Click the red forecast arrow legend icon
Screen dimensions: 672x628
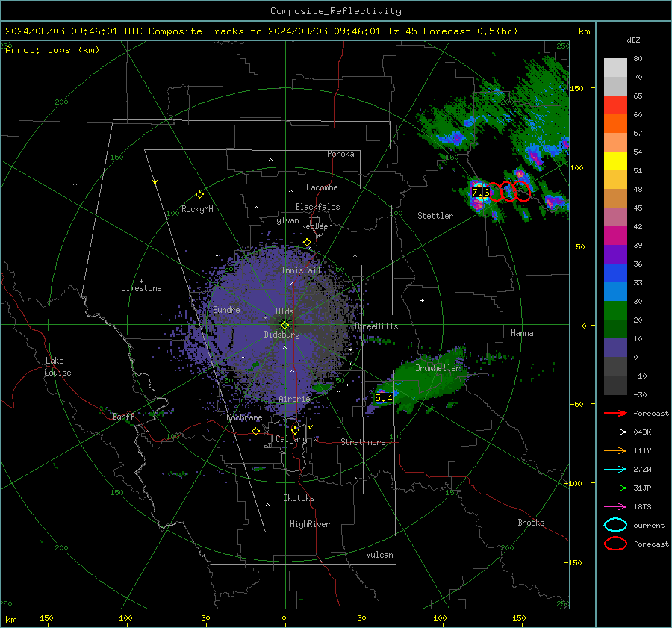[x=615, y=413]
